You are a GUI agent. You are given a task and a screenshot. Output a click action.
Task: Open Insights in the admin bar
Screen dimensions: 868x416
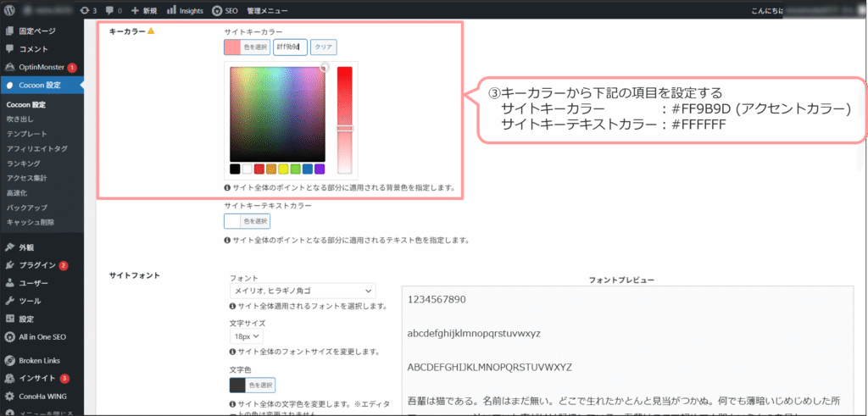(185, 11)
